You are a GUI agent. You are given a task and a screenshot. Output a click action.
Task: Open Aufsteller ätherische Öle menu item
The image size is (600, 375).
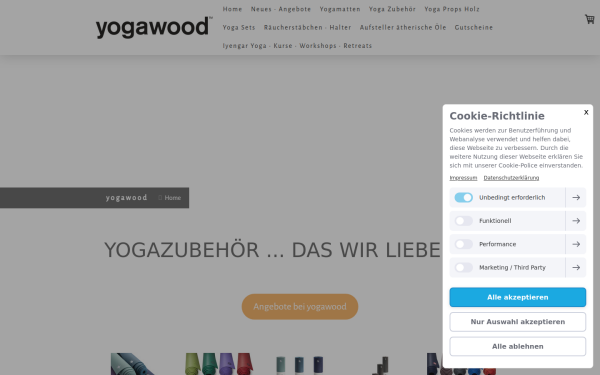point(403,28)
